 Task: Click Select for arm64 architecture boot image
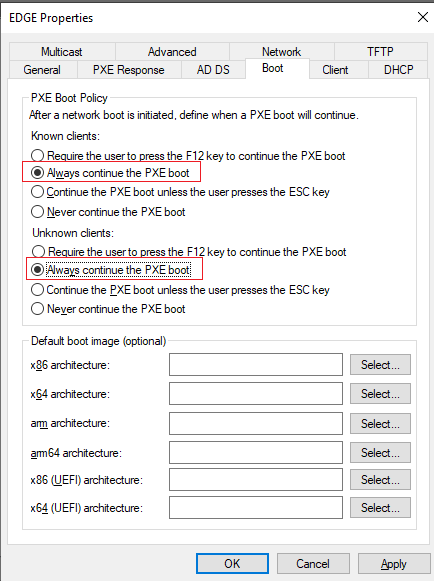pos(380,452)
